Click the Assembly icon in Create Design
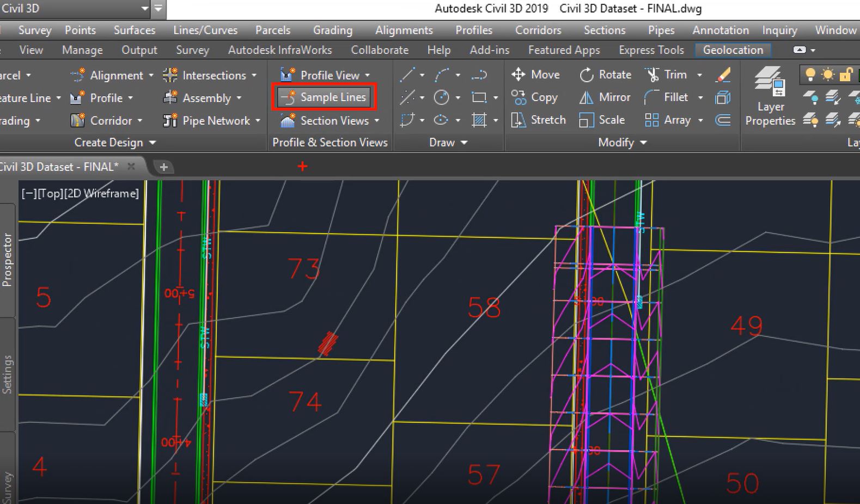The image size is (860, 504). pos(170,98)
